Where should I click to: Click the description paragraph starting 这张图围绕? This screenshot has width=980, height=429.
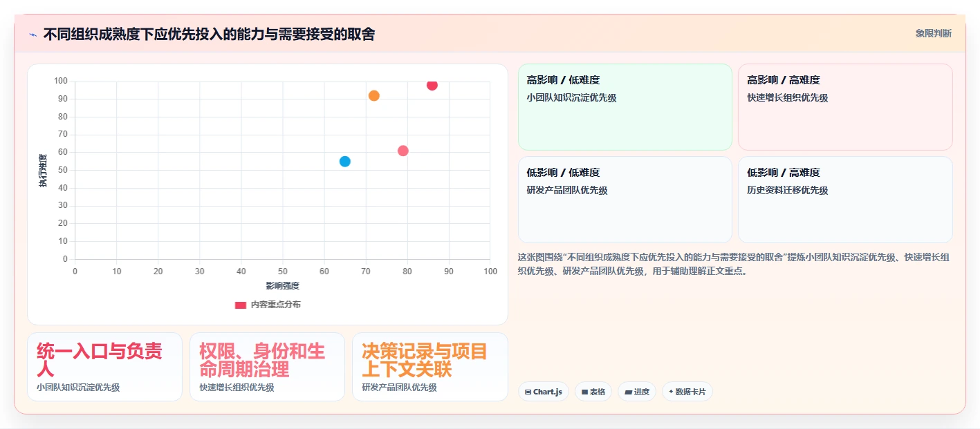tap(734, 264)
